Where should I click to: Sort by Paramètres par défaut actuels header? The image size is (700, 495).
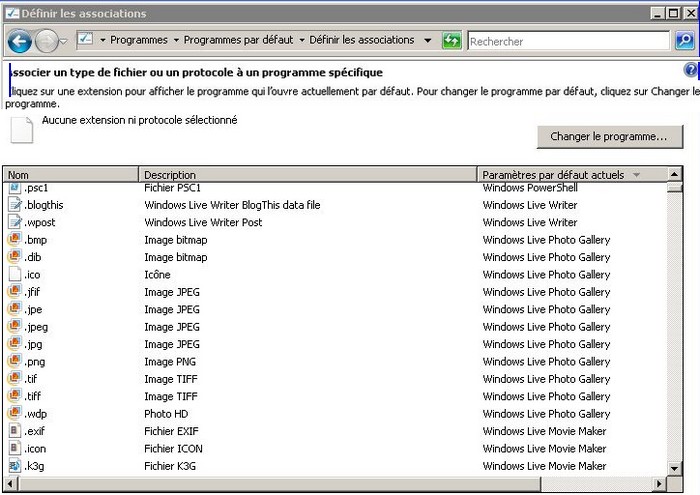point(572,175)
